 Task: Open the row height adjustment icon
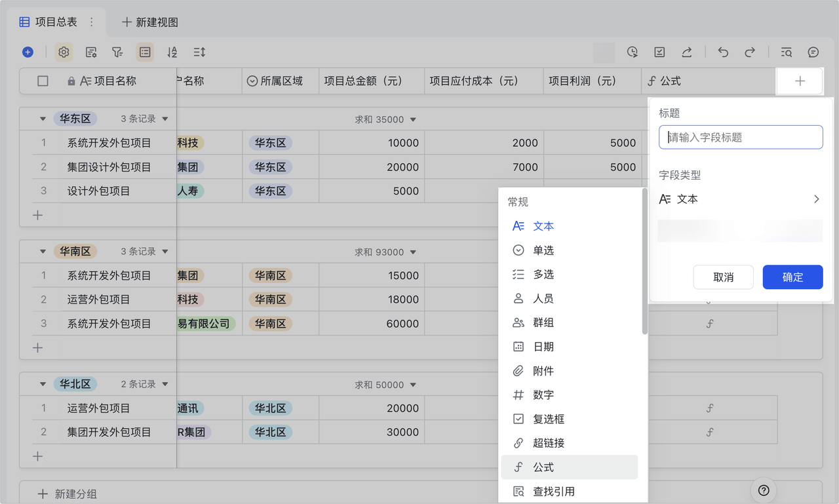[199, 52]
